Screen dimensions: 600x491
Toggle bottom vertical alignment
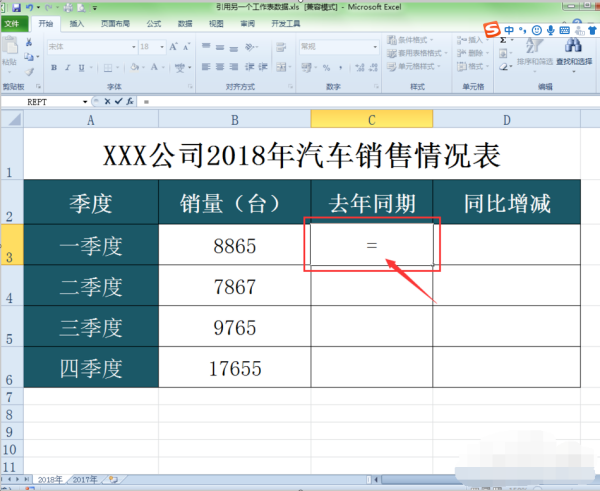pos(234,47)
